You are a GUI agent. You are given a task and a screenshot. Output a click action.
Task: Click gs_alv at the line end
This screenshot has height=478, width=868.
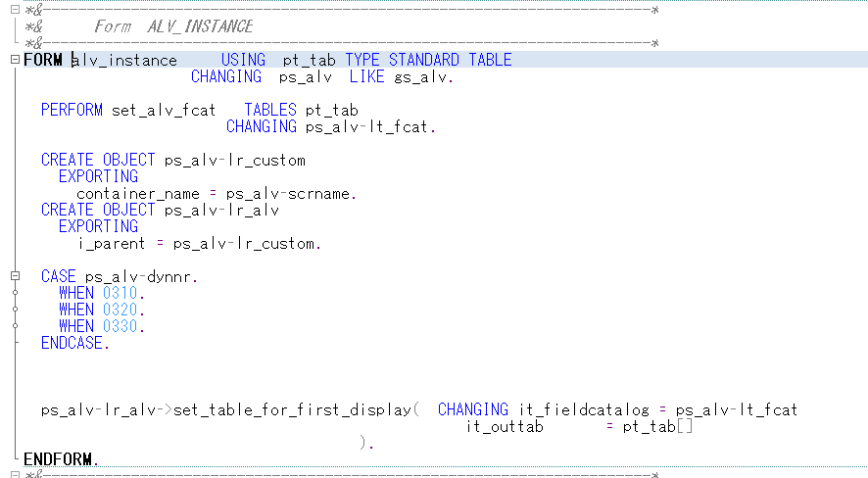420,77
